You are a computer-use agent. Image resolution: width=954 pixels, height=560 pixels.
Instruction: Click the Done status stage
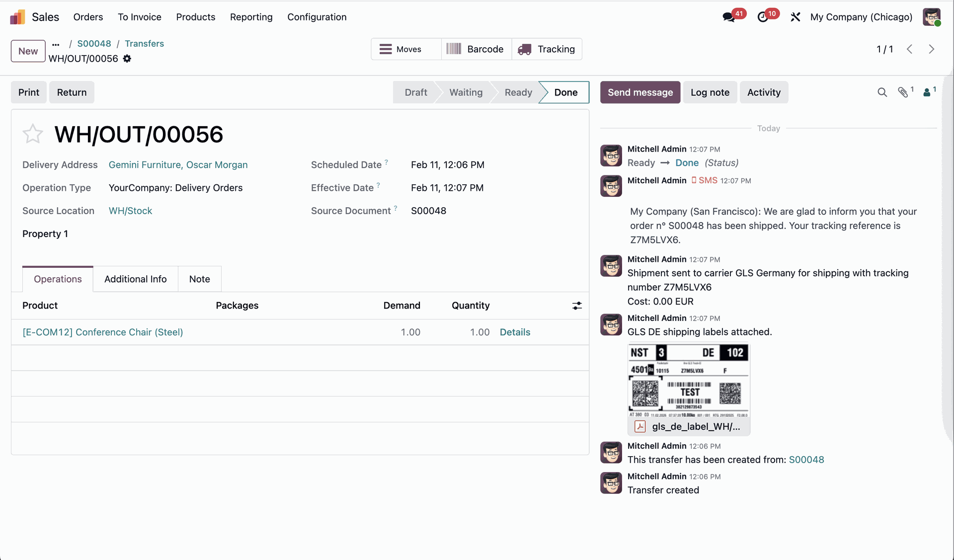pos(565,92)
